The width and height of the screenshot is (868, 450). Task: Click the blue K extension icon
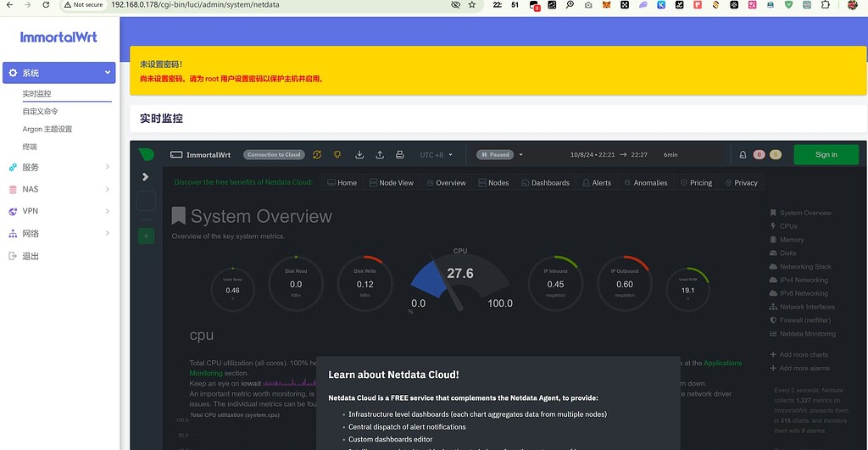pyautogui.click(x=661, y=5)
